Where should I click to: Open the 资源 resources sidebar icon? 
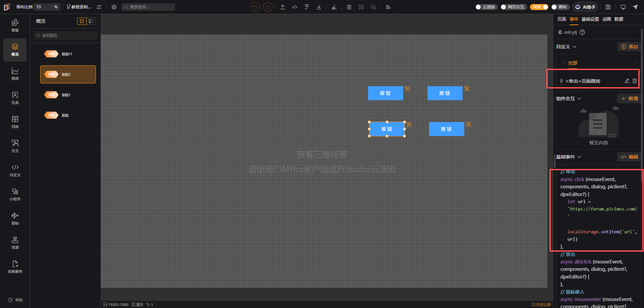point(15,243)
